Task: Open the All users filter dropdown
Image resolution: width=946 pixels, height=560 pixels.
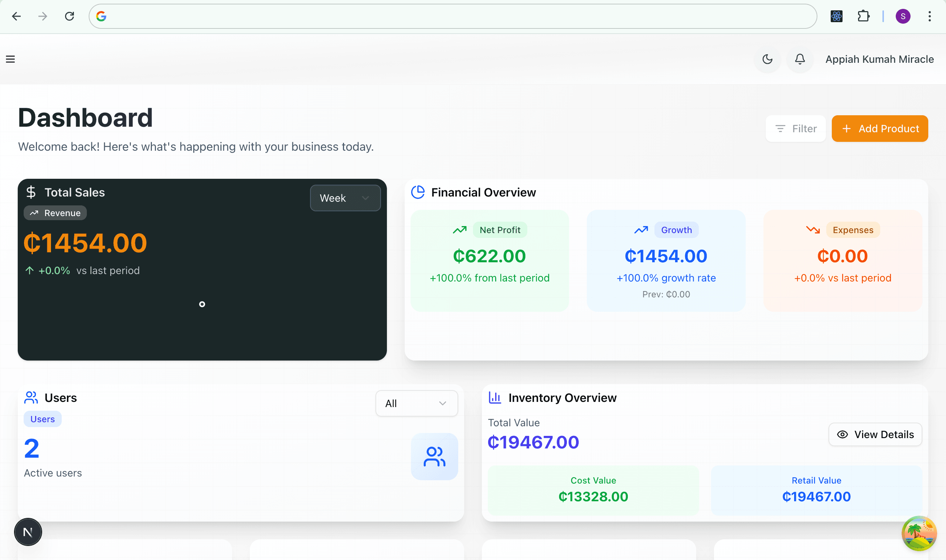Action: pos(416,403)
